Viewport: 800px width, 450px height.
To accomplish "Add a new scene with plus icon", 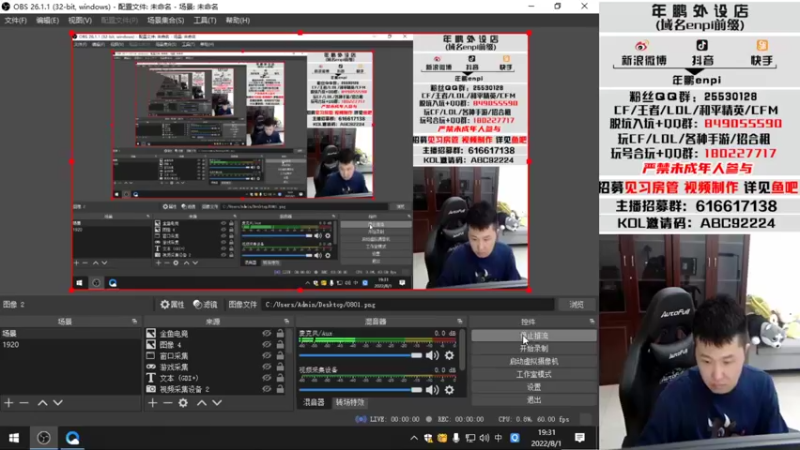I will pos(9,403).
